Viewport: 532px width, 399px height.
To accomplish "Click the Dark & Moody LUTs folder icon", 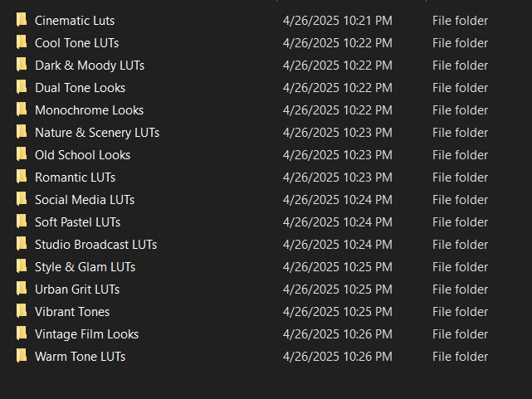I will pyautogui.click(x=22, y=65).
